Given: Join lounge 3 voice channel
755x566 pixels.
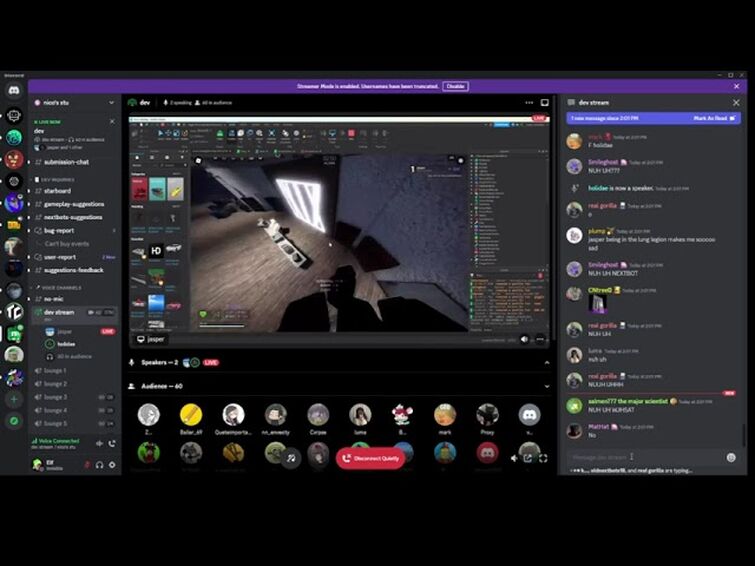Looking at the screenshot, I should click(74, 397).
